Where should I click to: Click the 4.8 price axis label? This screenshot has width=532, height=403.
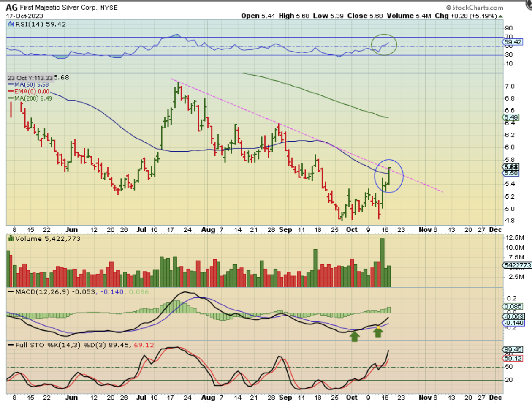[x=510, y=220]
